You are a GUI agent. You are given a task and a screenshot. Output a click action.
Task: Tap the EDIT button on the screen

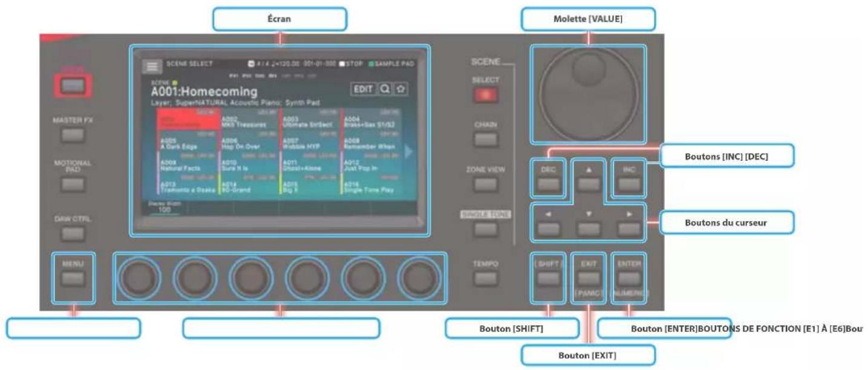[364, 89]
